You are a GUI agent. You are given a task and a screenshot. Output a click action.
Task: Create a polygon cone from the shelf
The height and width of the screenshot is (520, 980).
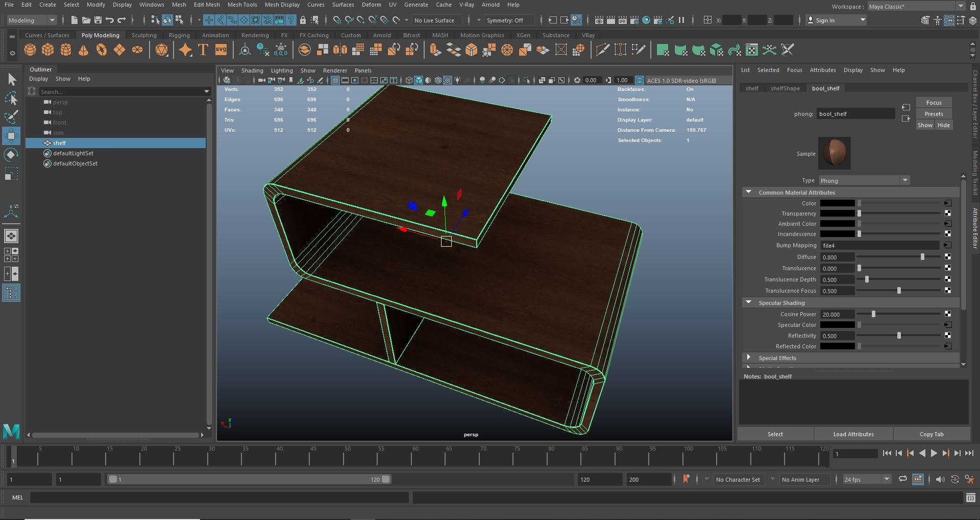[84, 50]
